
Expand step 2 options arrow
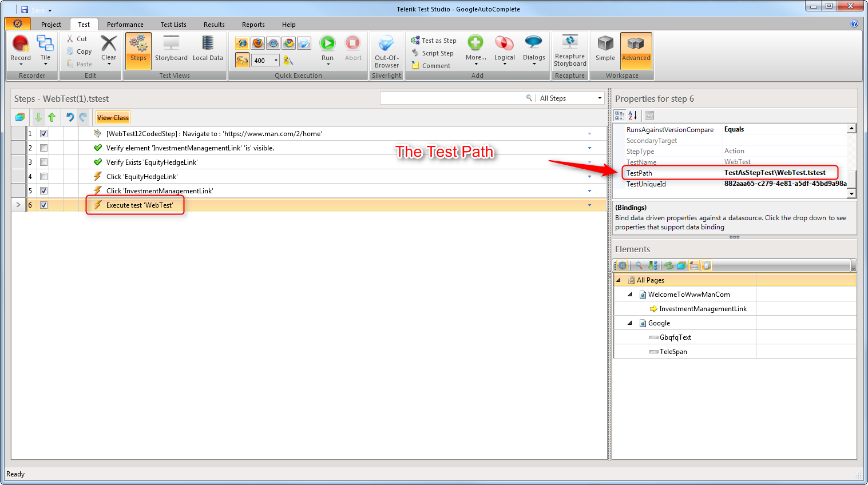coord(589,148)
